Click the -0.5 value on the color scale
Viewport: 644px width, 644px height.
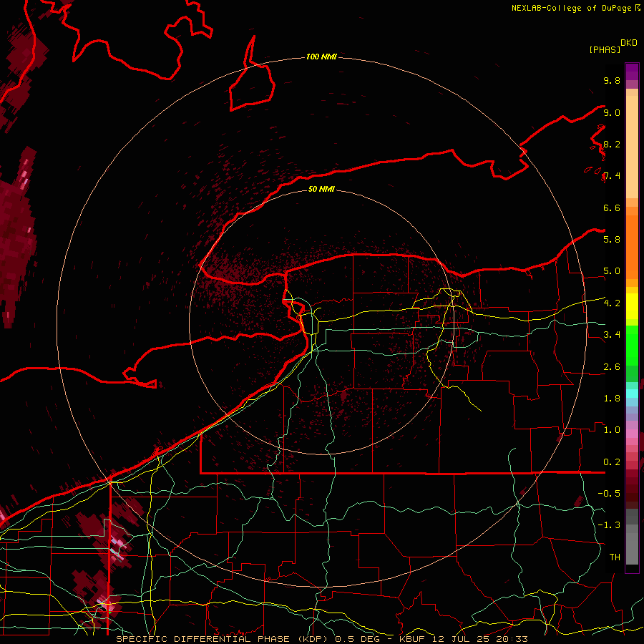(609, 493)
